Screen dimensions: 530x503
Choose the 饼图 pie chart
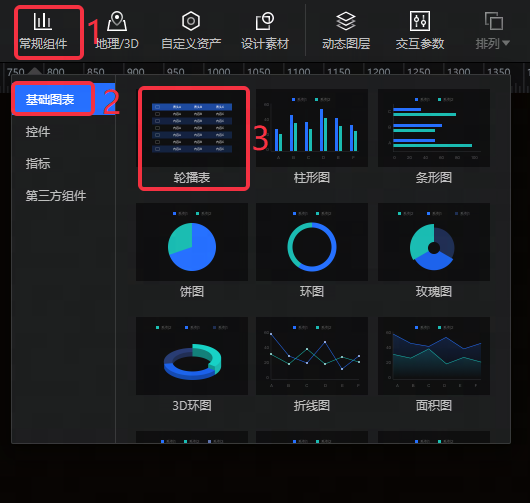coord(192,251)
